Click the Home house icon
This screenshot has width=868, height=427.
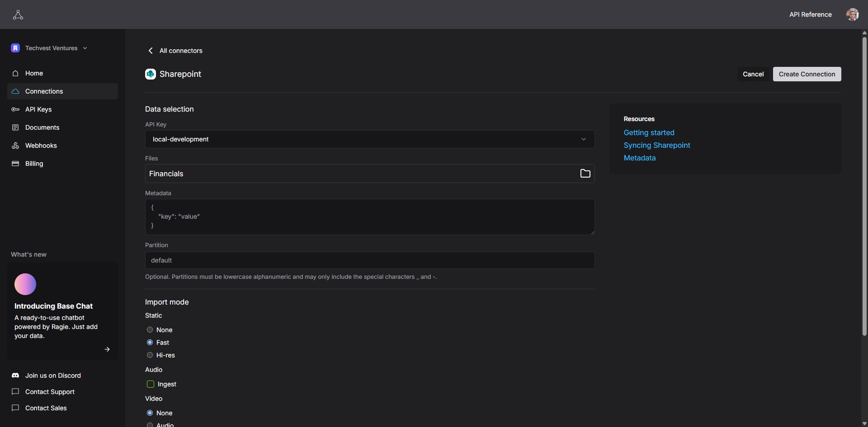point(15,73)
